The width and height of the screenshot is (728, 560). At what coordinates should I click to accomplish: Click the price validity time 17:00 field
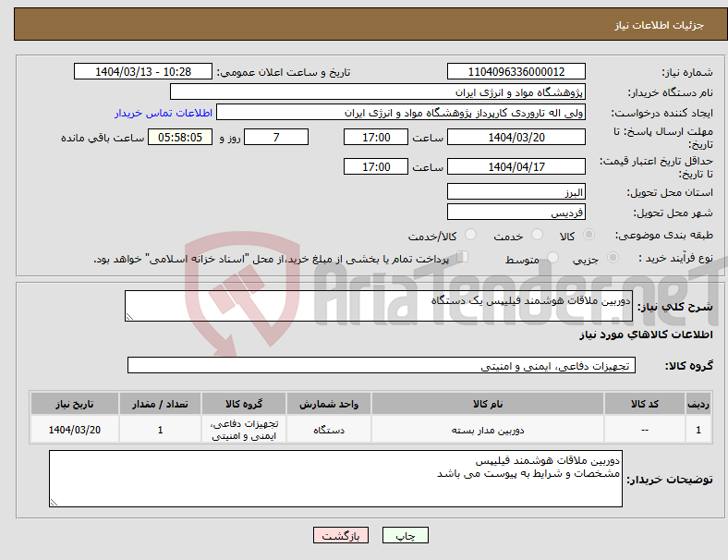tap(376, 166)
